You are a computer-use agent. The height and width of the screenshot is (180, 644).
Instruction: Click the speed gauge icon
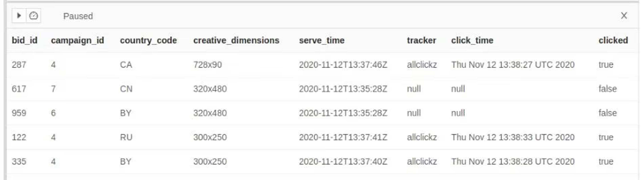click(34, 16)
